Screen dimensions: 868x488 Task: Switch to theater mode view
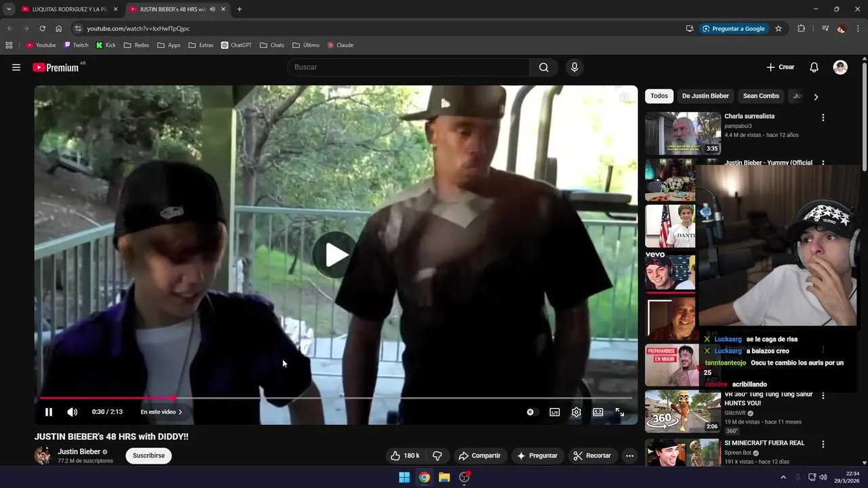598,412
